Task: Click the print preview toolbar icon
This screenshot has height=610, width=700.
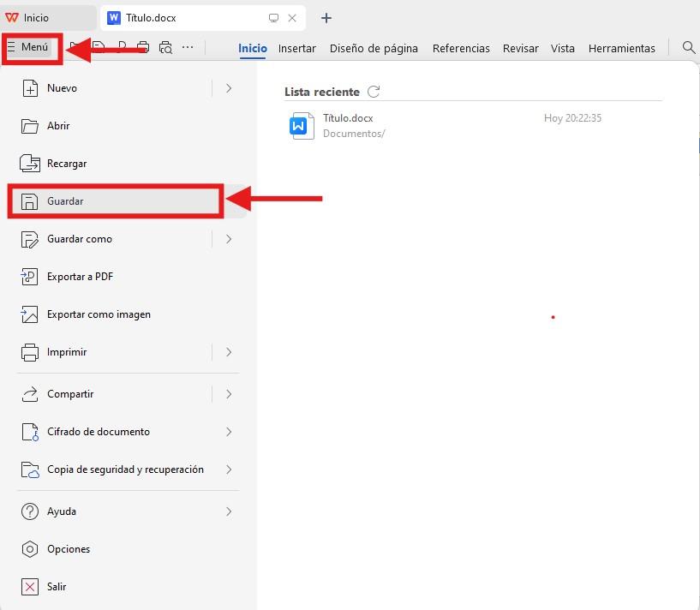Action: point(166,48)
